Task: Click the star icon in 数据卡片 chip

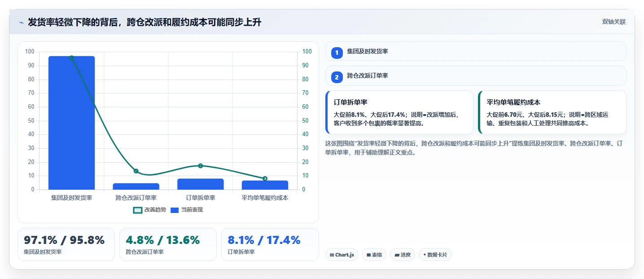Action: pyautogui.click(x=425, y=255)
